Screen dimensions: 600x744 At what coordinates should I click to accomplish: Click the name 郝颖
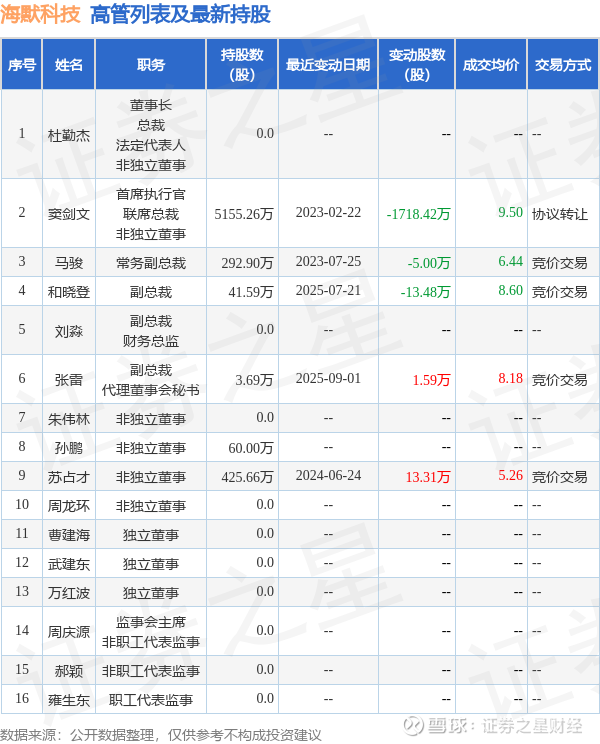pyautogui.click(x=69, y=671)
